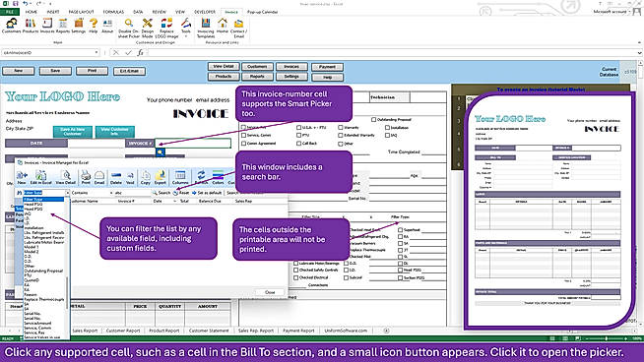
Task: Open the FILE tab
Action: click(10, 12)
